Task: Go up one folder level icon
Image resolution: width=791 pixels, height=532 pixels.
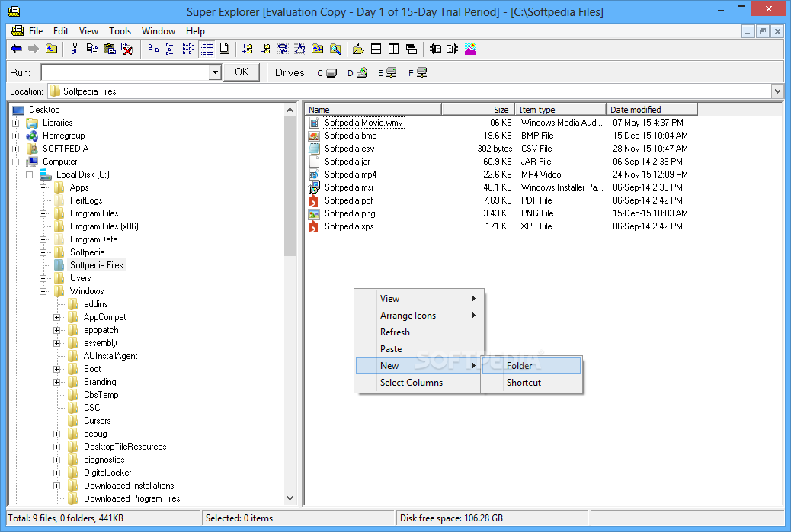Action: point(51,49)
